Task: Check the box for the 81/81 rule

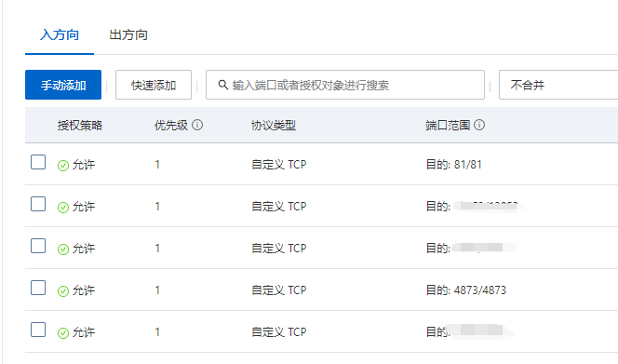Action: point(38,162)
